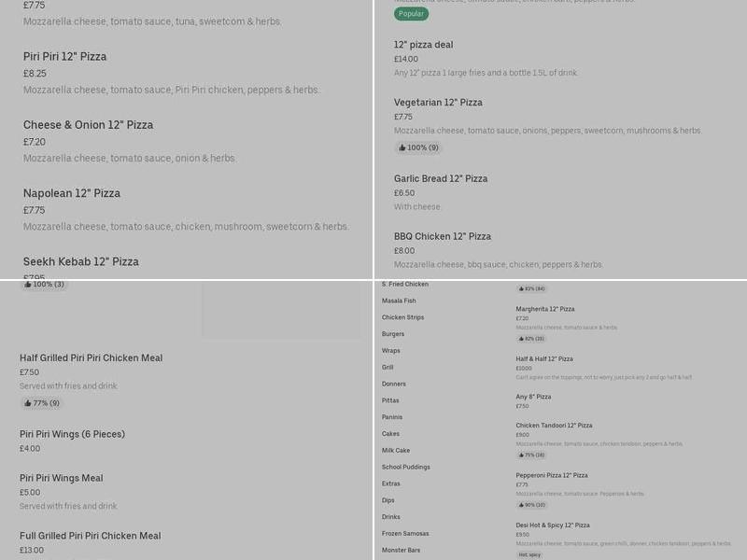
Task: Select Half Grilled Piri Piri Chicken Meal
Action: tap(92, 358)
